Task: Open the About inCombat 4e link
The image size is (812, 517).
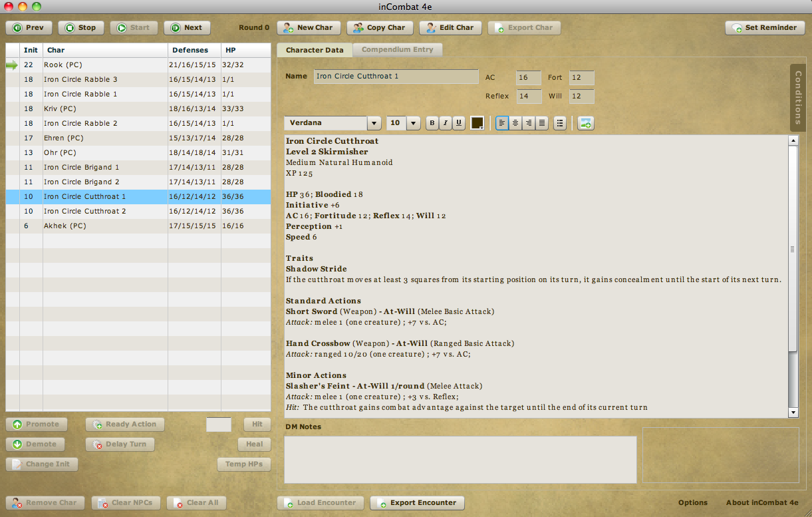Action: point(762,503)
